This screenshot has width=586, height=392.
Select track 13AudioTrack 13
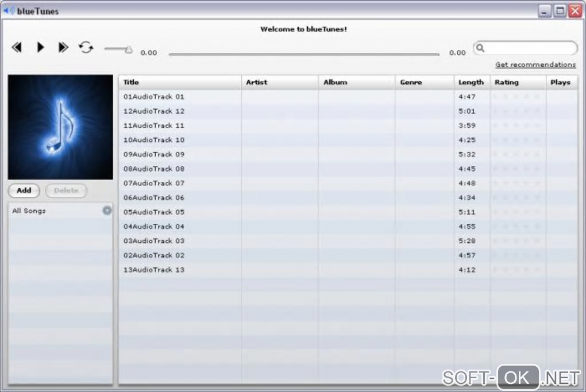(348, 270)
